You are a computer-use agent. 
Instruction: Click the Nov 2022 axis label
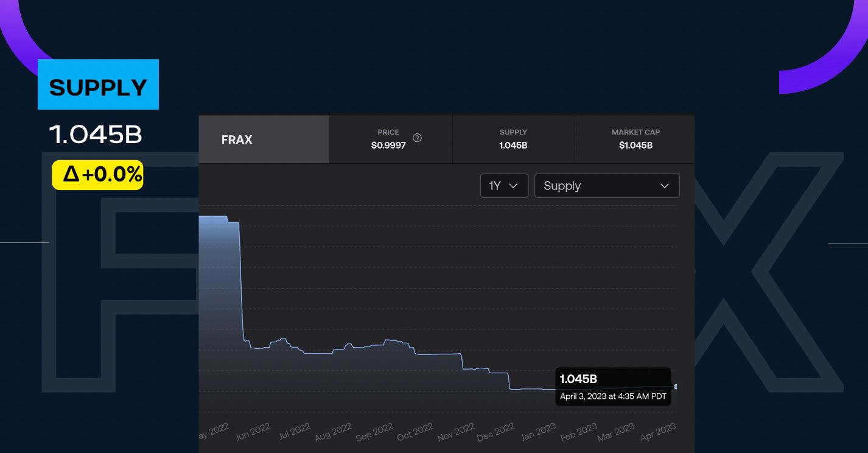click(455, 432)
